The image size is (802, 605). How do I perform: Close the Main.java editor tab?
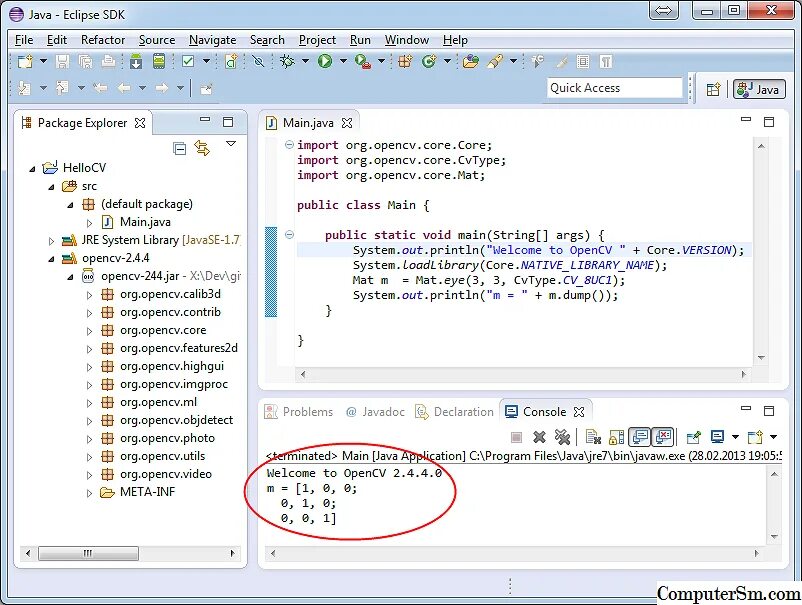pos(347,123)
